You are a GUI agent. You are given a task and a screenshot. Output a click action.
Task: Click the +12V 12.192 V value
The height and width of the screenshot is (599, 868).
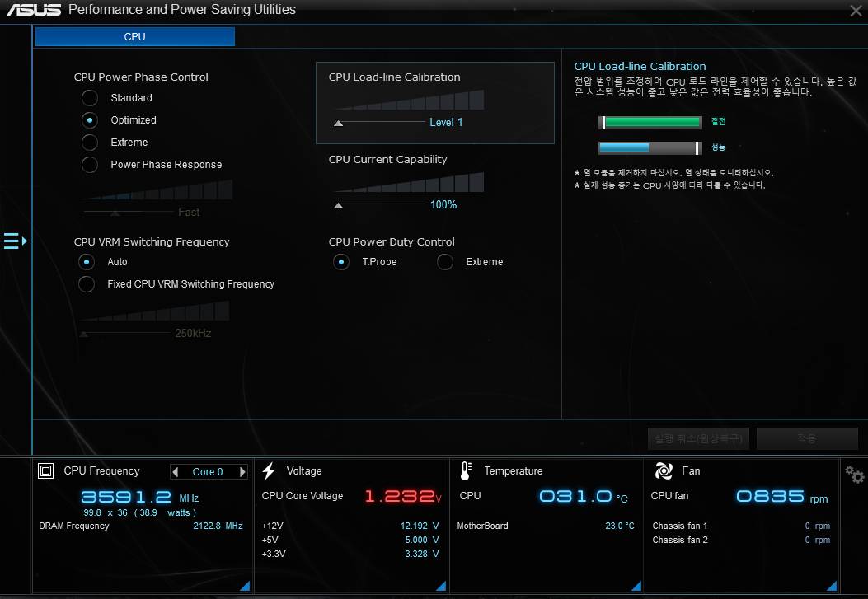coord(420,526)
